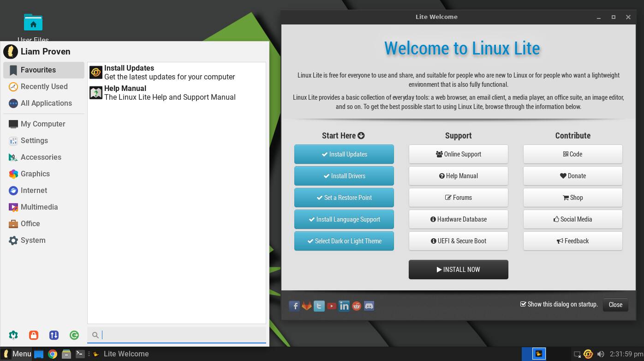Click the Donate button
Screen dimensions: 644x361
point(573,176)
